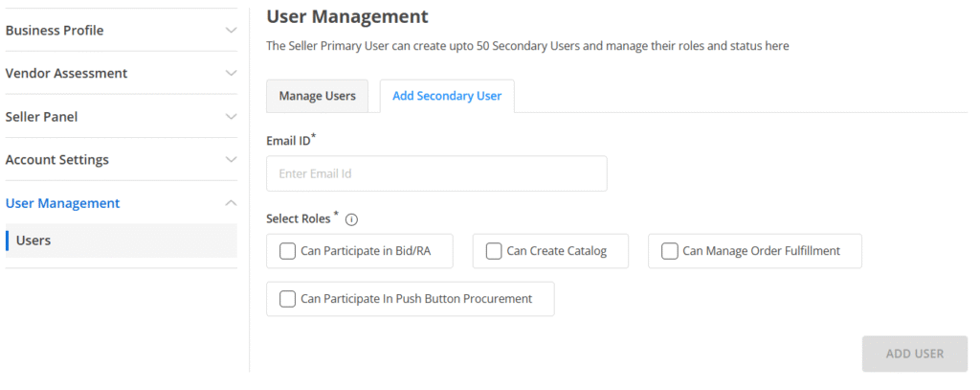Click the User Management sidebar heading
Viewport: 980px width, 390px height.
pos(63,203)
